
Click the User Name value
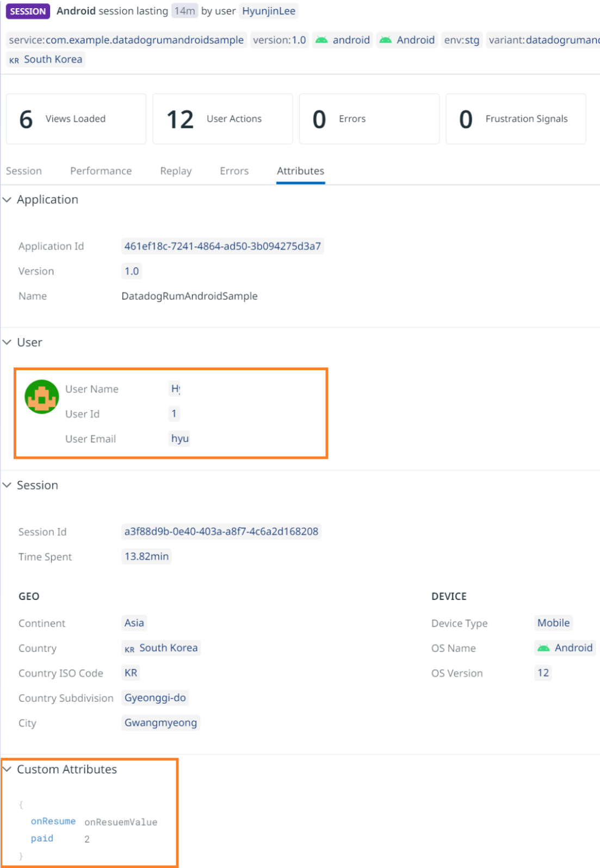pos(175,389)
